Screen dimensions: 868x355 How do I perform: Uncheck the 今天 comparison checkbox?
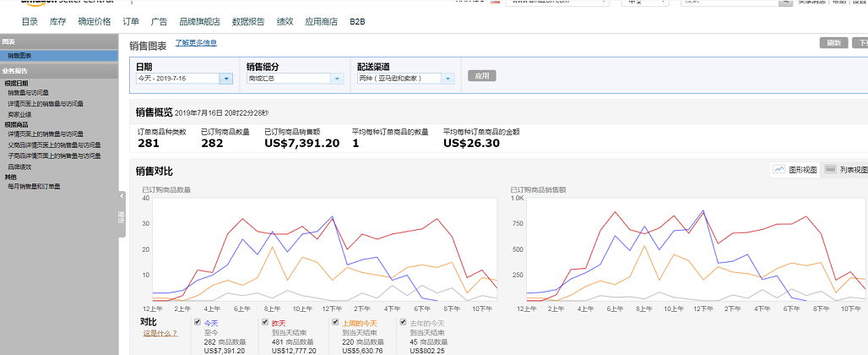point(198,322)
